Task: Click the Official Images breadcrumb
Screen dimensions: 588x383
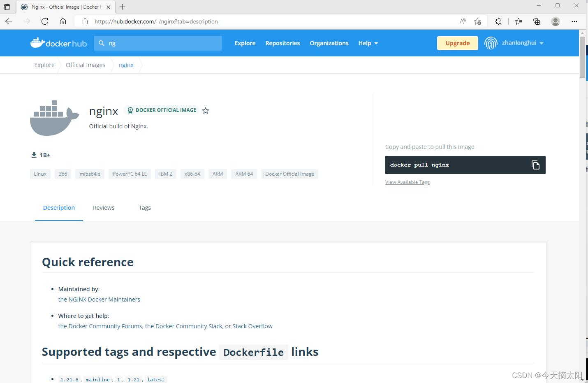Action: tap(86, 65)
